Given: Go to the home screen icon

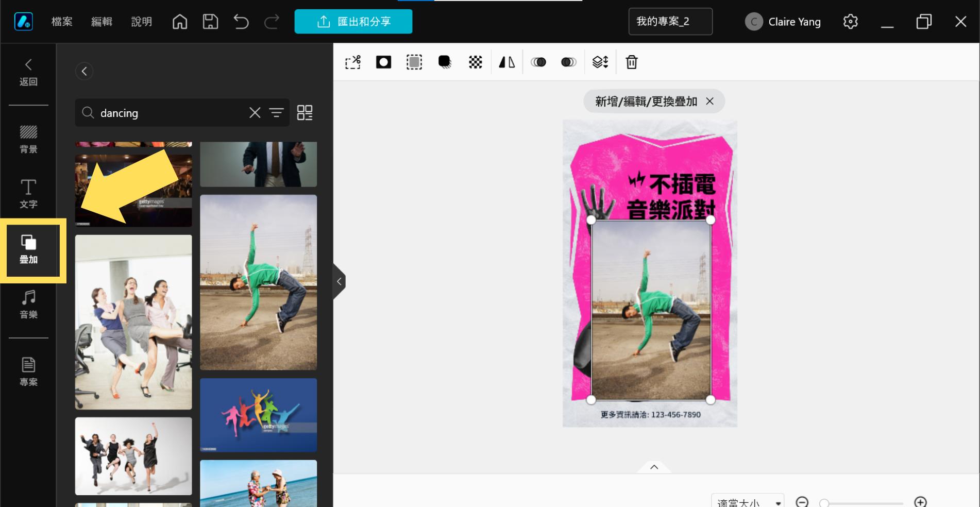Looking at the screenshot, I should pos(180,22).
